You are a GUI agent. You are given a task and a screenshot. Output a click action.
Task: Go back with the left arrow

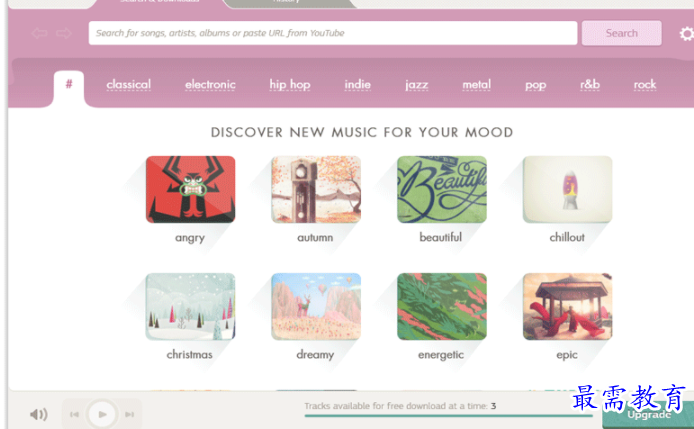click(39, 33)
